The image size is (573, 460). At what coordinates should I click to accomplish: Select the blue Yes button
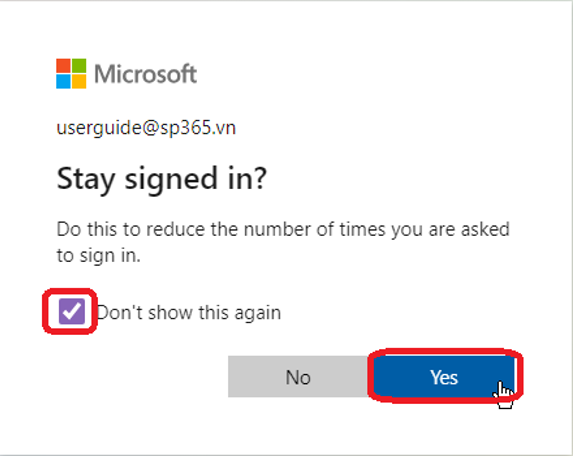click(444, 377)
